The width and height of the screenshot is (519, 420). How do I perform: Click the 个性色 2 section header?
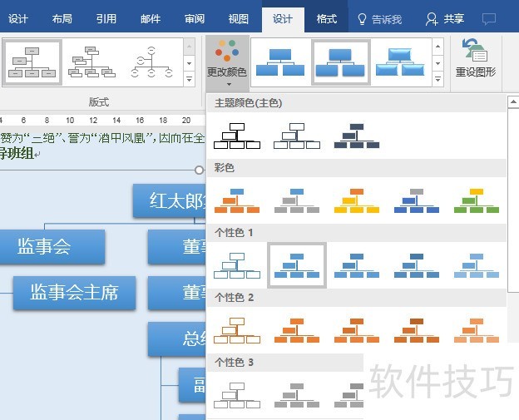point(357,298)
